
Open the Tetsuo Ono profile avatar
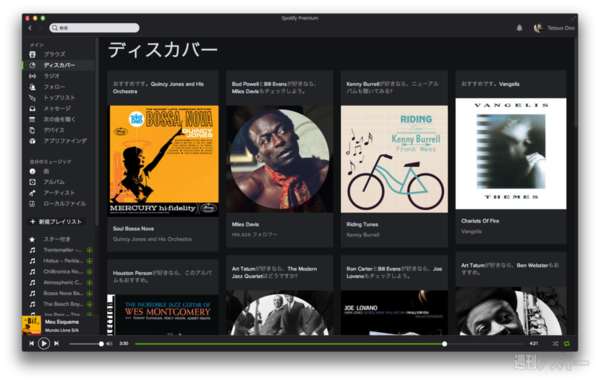click(538, 28)
